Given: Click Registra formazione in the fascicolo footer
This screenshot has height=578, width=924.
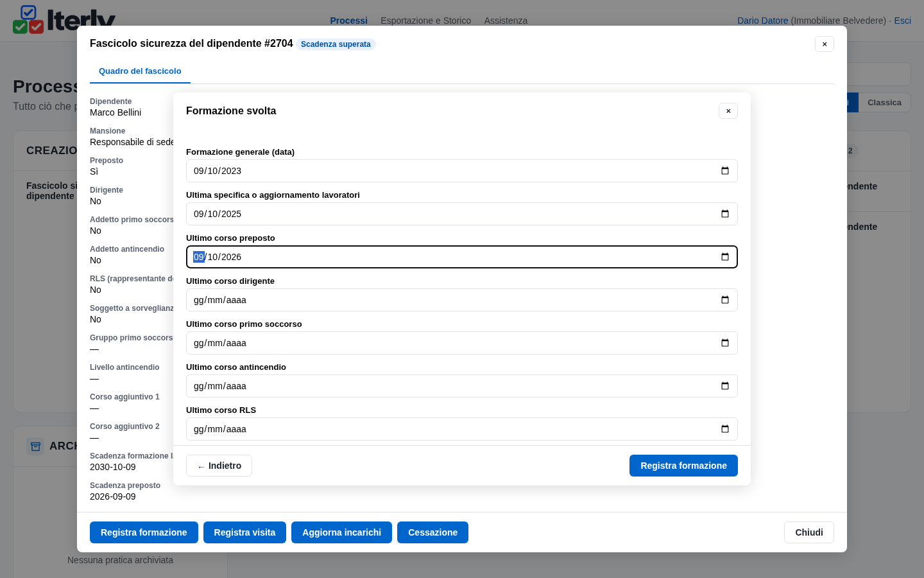Looking at the screenshot, I should 144,532.
